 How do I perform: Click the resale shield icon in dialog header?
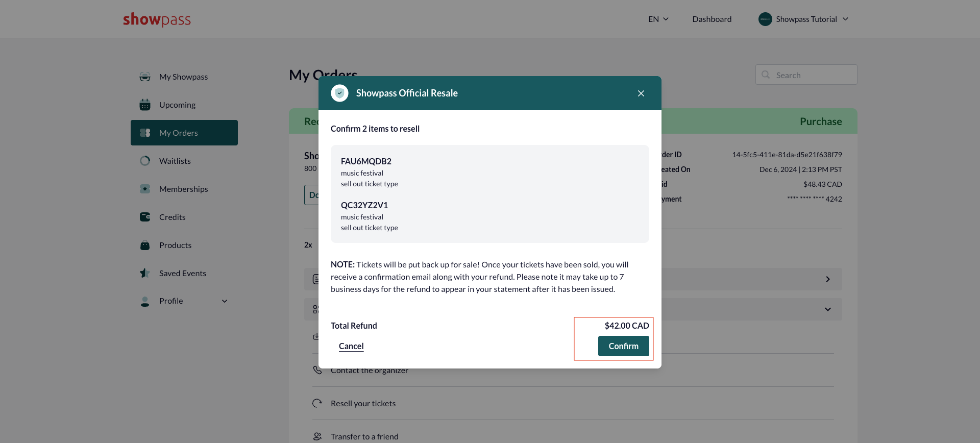pyautogui.click(x=339, y=93)
